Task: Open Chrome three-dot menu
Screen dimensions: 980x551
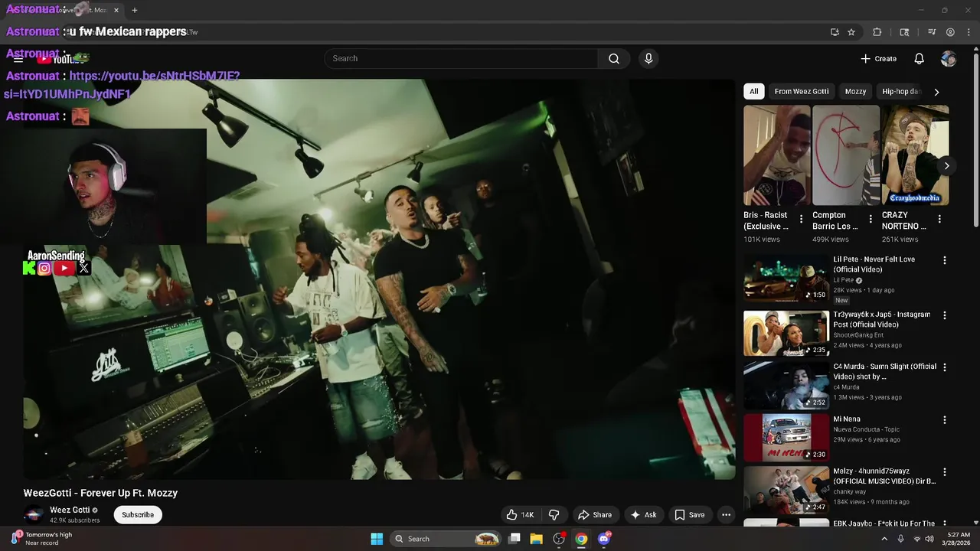Action: tap(968, 32)
